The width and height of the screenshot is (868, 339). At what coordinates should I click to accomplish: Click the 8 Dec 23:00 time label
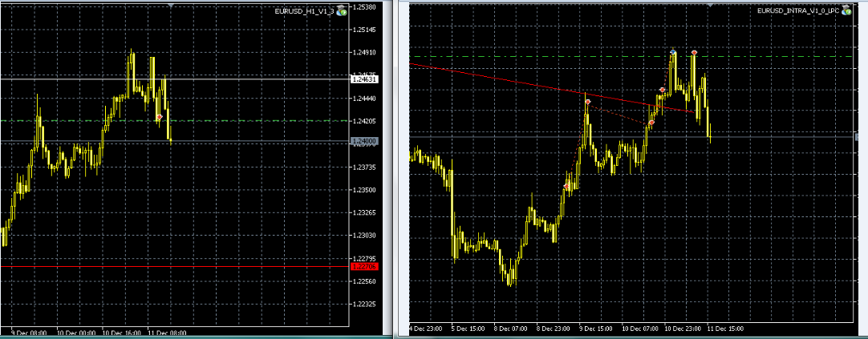(554, 329)
